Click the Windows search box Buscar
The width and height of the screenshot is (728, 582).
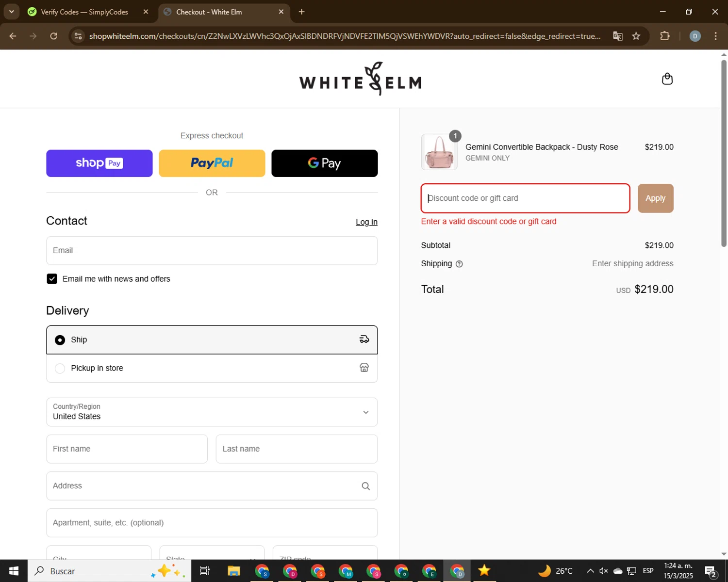click(109, 571)
